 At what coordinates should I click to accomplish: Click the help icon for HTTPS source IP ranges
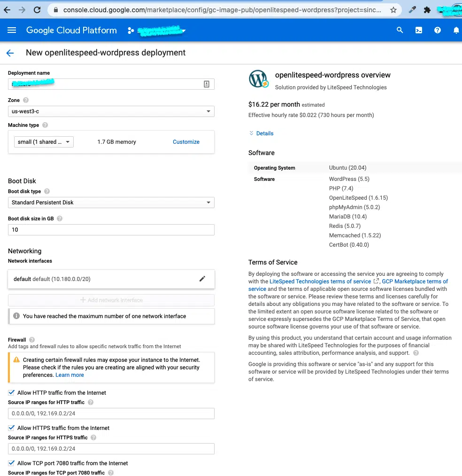(x=93, y=437)
